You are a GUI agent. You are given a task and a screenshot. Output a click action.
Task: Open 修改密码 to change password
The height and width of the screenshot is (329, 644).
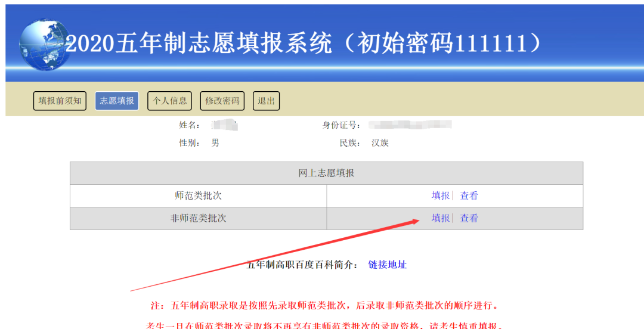222,101
